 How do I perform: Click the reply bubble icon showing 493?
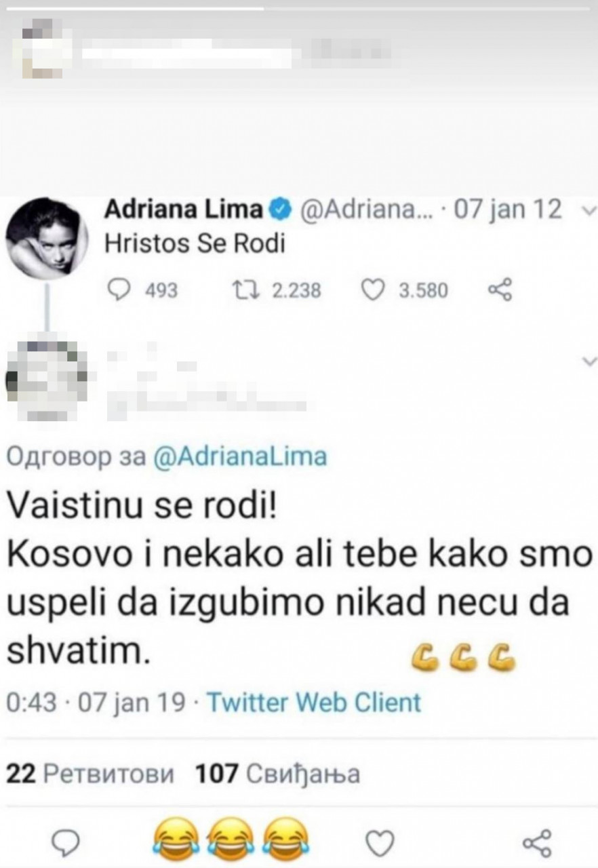[121, 290]
